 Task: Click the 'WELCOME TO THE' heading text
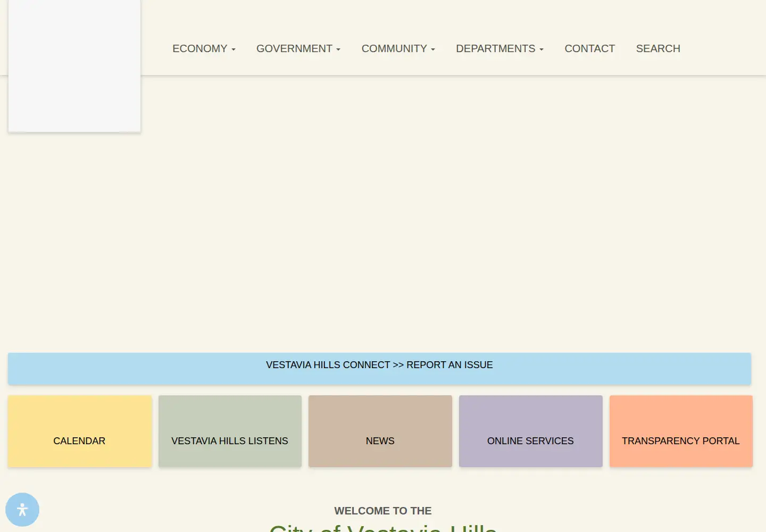pyautogui.click(x=383, y=511)
